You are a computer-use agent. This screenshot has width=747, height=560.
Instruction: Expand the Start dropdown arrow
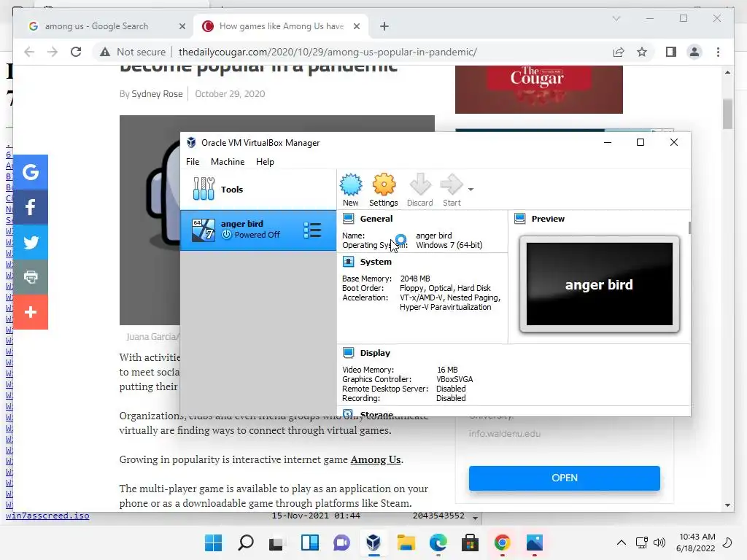click(471, 190)
